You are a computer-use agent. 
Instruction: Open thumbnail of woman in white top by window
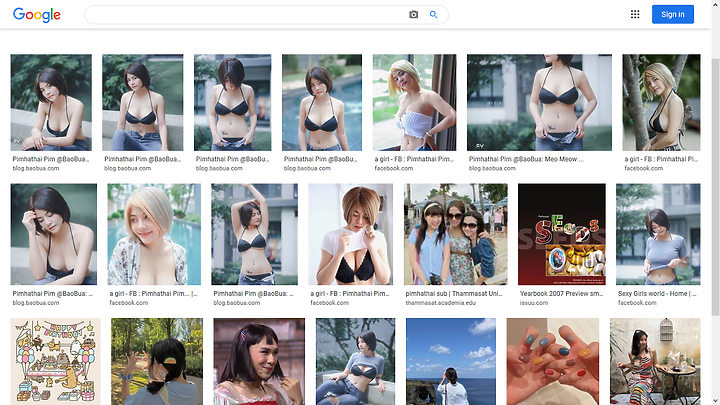(415, 102)
